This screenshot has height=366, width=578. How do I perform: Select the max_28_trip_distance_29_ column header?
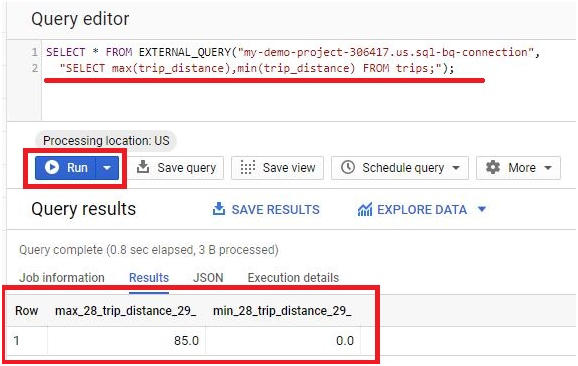[x=126, y=311]
